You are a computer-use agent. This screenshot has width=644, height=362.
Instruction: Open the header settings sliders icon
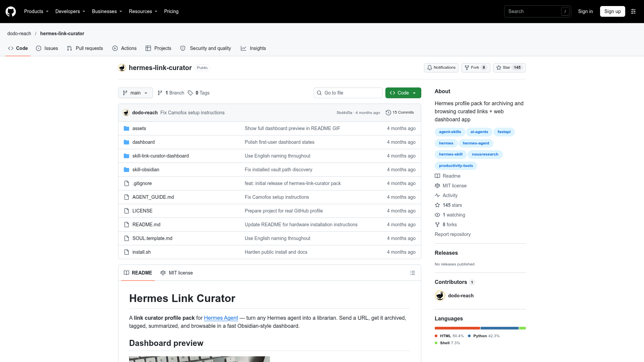coord(633,11)
